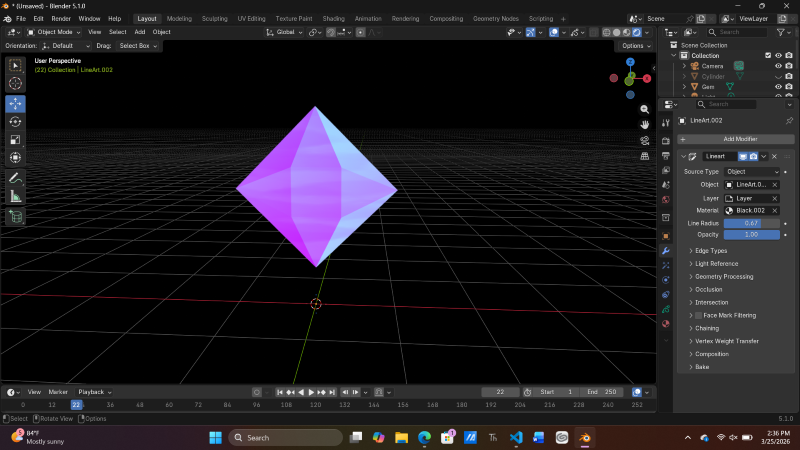Image resolution: width=800 pixels, height=450 pixels.
Task: Adjust the Line Radius slider
Action: click(x=753, y=223)
